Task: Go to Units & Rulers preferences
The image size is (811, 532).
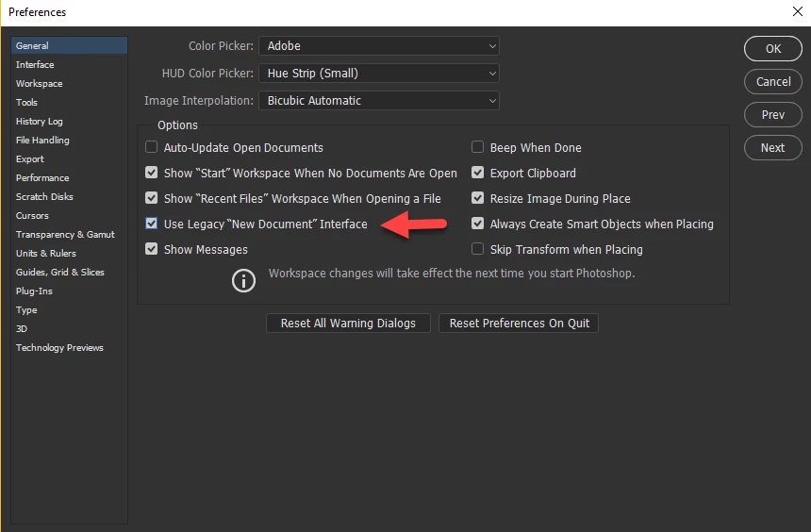Action: pyautogui.click(x=69, y=254)
